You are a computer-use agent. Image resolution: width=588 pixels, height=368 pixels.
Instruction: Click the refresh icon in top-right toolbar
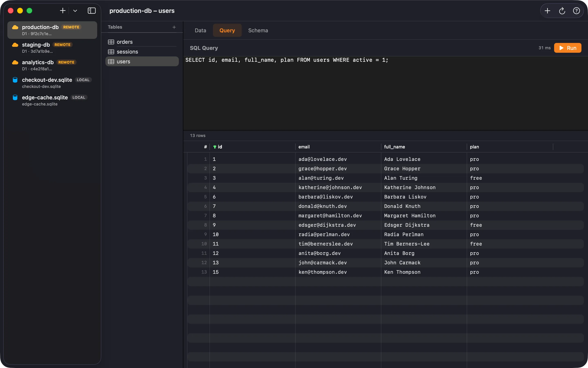click(x=562, y=11)
